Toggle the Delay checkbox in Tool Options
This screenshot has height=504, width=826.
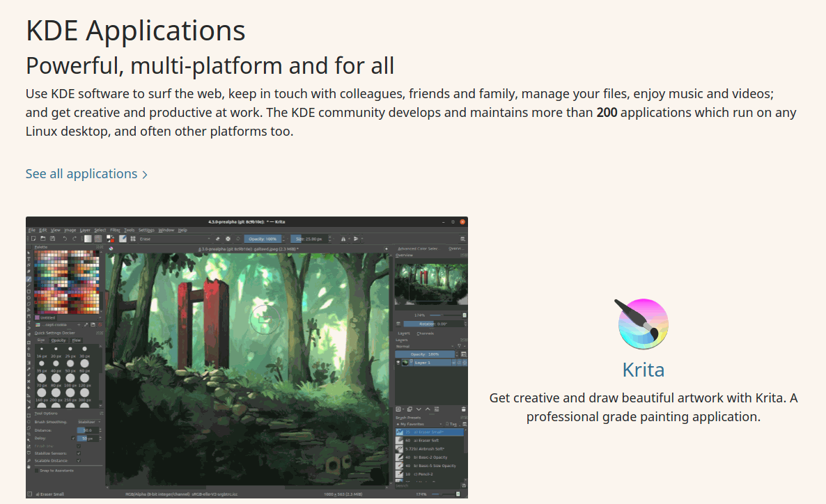tap(73, 438)
